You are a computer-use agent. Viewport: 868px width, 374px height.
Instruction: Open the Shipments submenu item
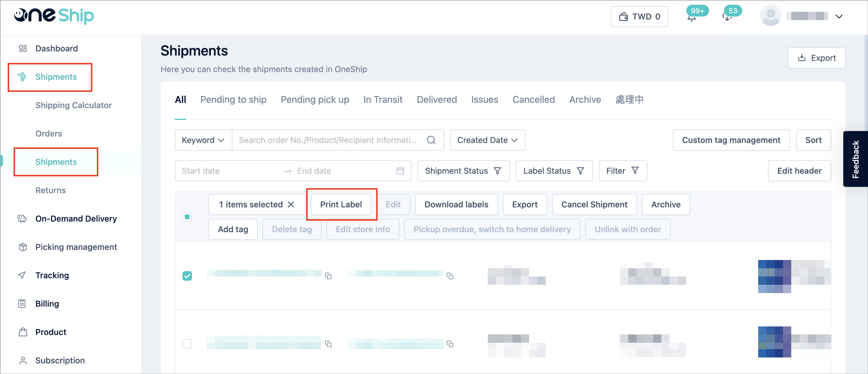(56, 162)
